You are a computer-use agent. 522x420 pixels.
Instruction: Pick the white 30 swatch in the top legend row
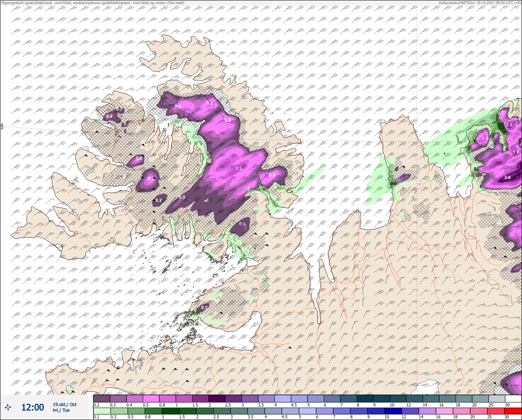coord(513,398)
